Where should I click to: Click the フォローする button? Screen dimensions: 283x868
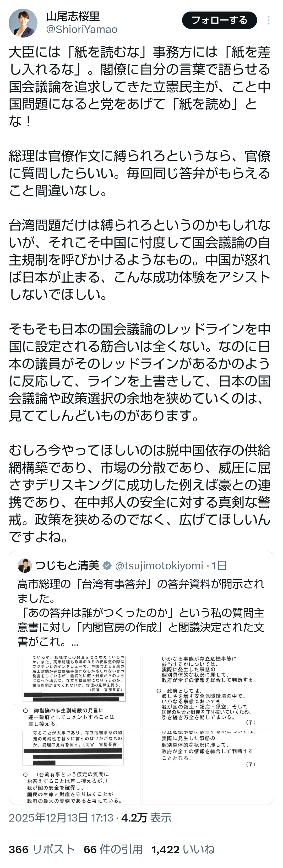[219, 20]
